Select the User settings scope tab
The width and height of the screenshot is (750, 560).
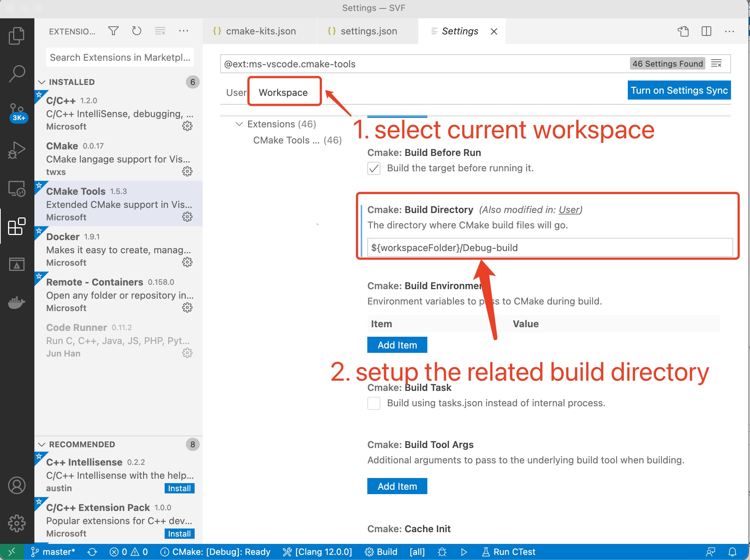tap(236, 93)
